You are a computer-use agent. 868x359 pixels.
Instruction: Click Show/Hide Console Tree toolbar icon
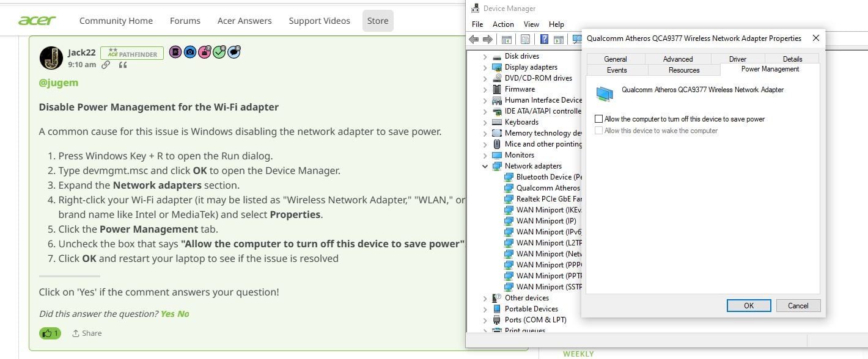tap(506, 39)
